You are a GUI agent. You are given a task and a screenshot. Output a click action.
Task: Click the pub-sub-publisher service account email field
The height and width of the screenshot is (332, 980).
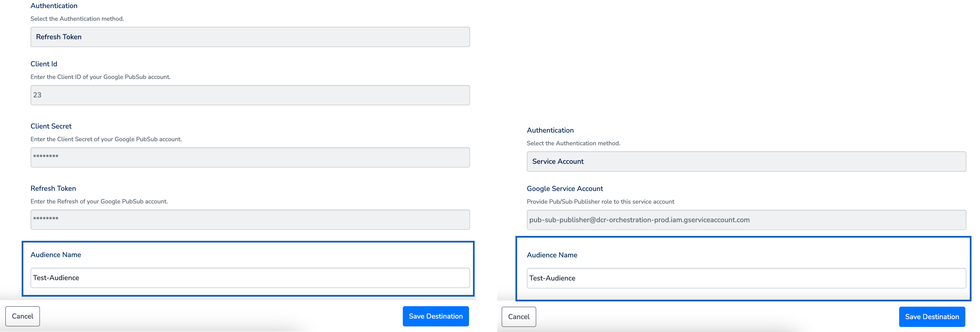746,220
